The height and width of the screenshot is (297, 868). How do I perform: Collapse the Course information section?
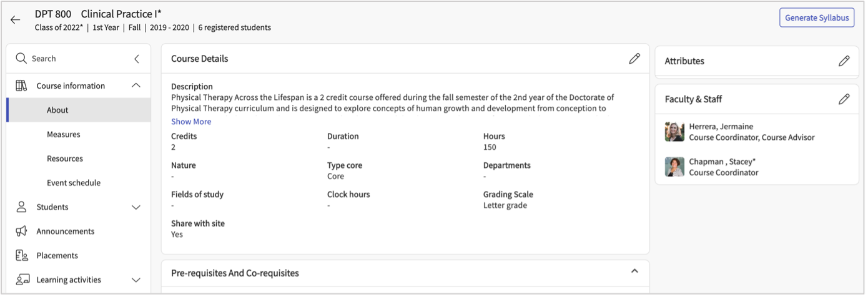coord(136,85)
